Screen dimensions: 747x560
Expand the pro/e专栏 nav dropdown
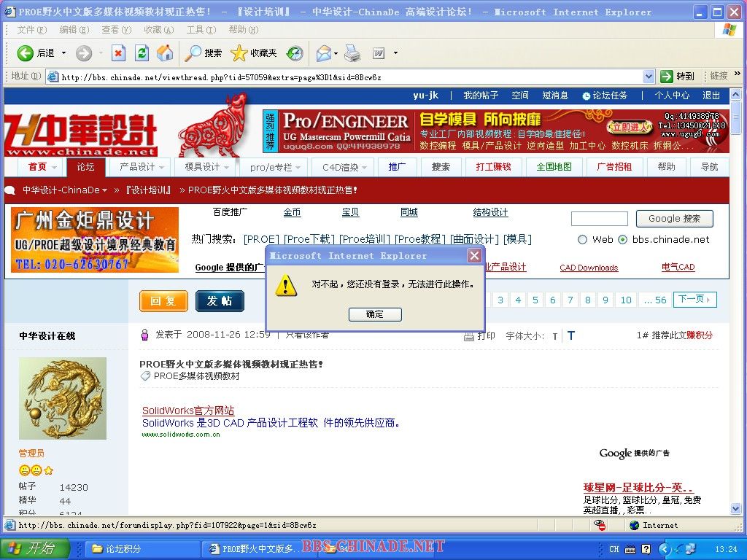tap(298, 167)
